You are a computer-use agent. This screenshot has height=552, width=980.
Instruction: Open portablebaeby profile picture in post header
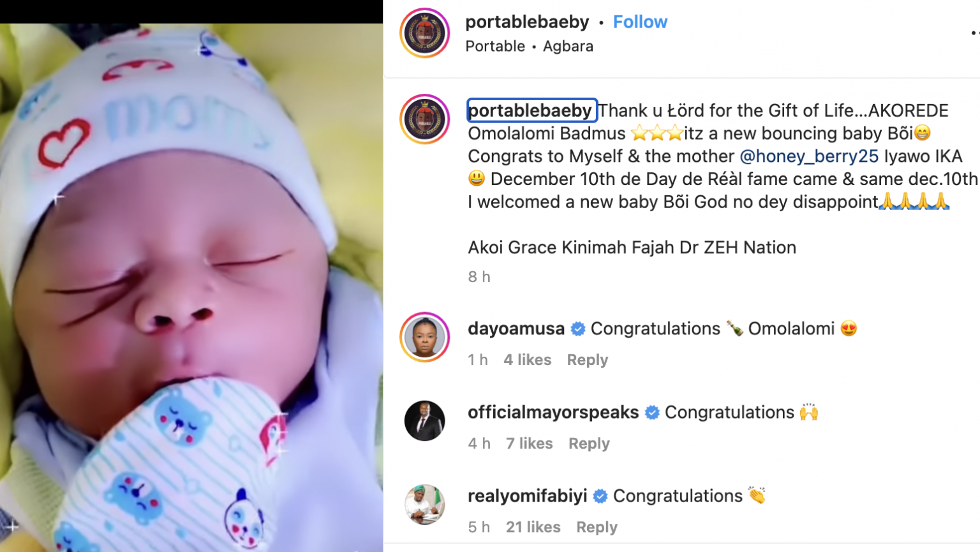pyautogui.click(x=425, y=33)
